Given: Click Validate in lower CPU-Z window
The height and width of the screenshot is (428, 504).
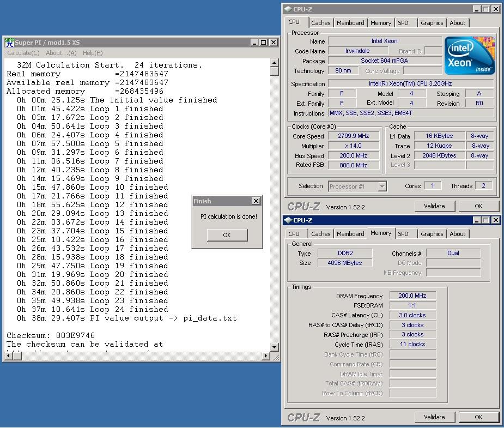Looking at the screenshot, I should coord(435,417).
